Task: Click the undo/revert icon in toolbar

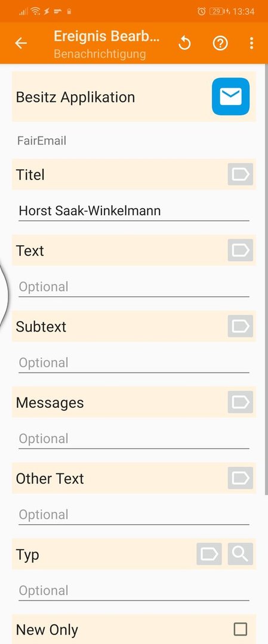Action: point(185,43)
